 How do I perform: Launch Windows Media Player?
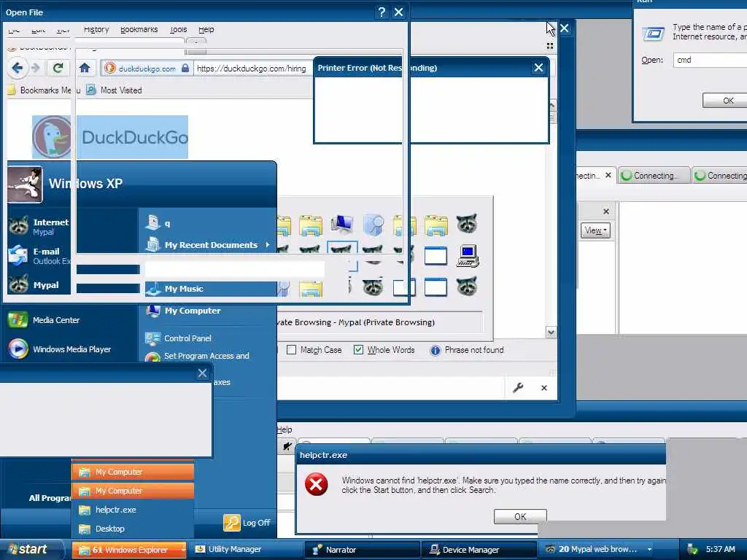coord(60,349)
